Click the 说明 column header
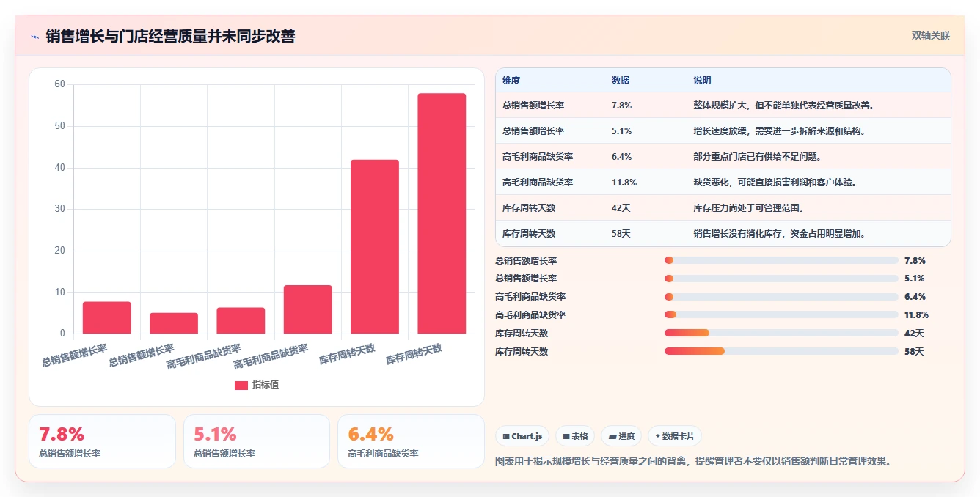This screenshot has height=497, width=980. coord(702,81)
